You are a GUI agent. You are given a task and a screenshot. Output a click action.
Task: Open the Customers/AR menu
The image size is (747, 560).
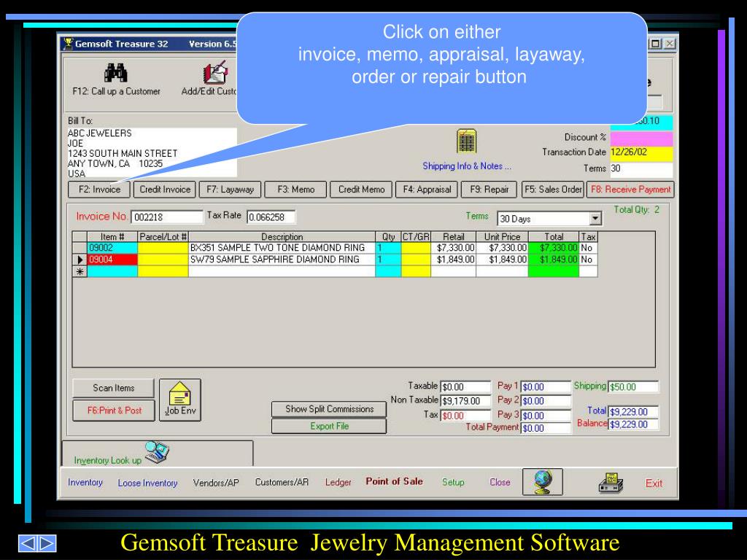pyautogui.click(x=282, y=483)
